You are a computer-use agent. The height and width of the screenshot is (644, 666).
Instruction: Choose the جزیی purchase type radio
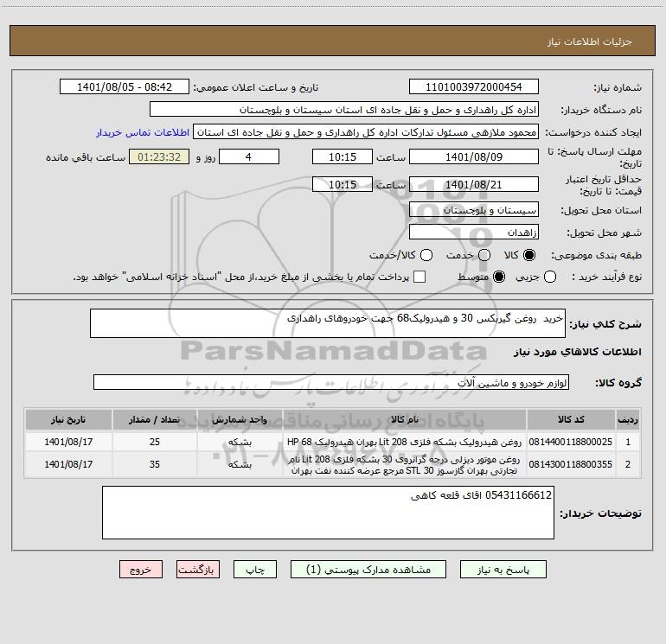click(x=549, y=277)
